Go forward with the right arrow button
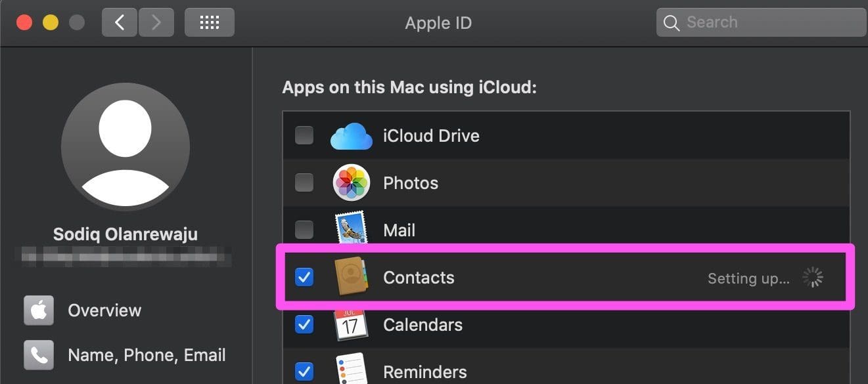The image size is (868, 384). 156,22
